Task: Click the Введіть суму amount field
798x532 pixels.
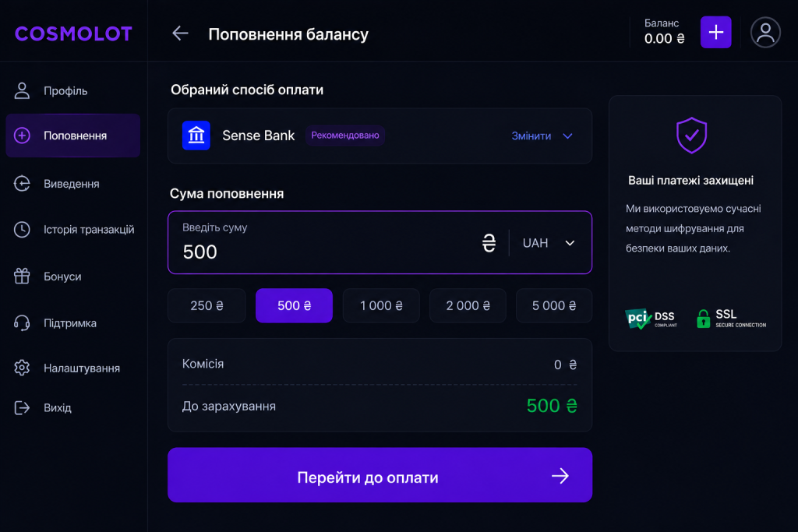Action: [326, 242]
